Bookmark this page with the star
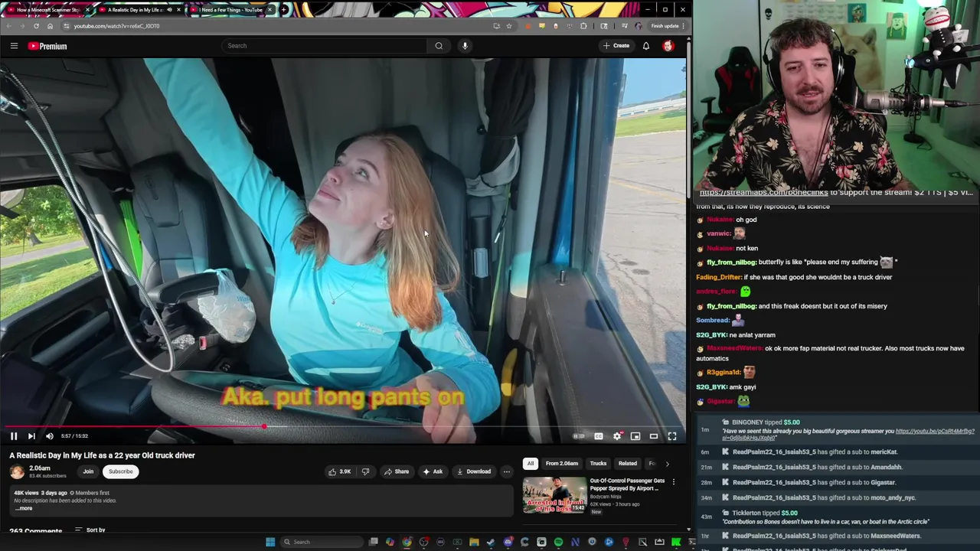This screenshot has height=551, width=980. pos(509,26)
